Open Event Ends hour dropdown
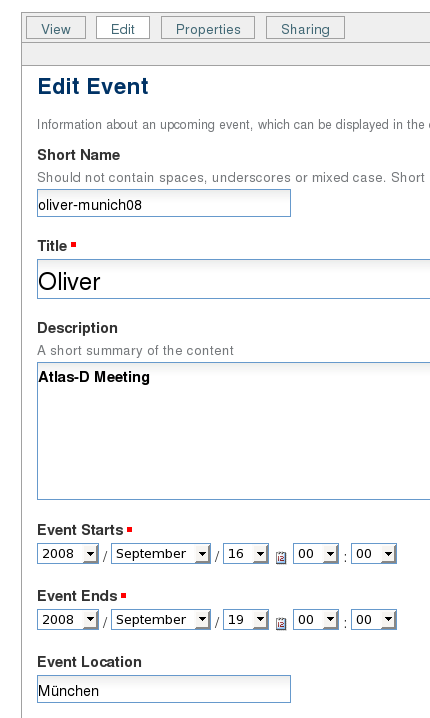The height and width of the screenshot is (718, 430). tap(316, 620)
